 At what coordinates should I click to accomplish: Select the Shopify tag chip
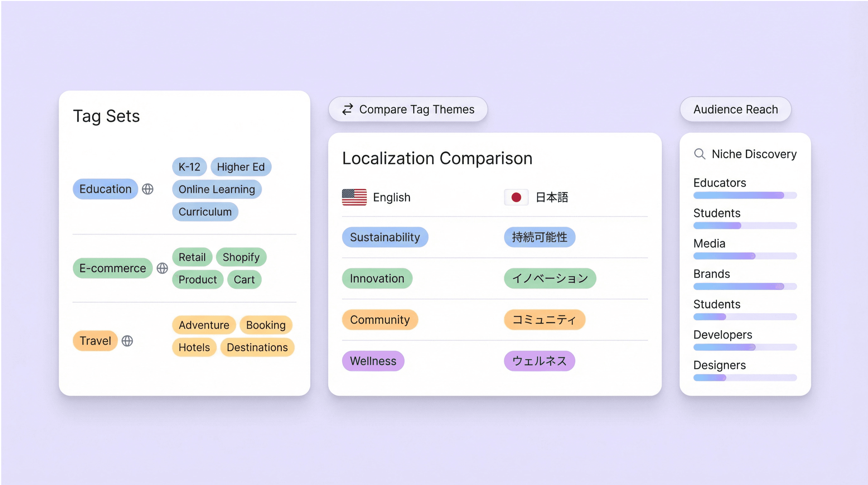pyautogui.click(x=241, y=257)
